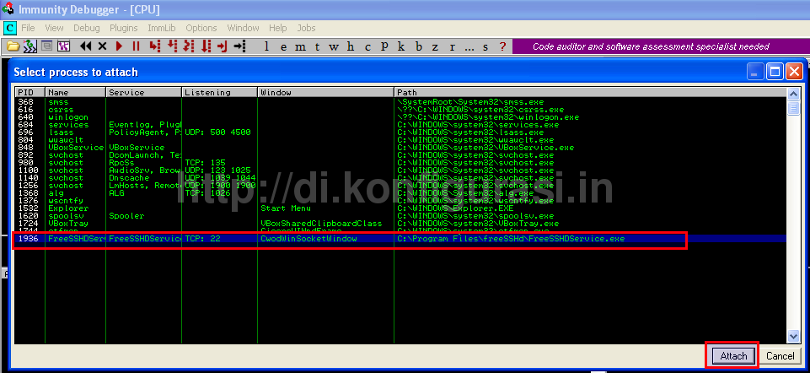The width and height of the screenshot is (810, 373).
Task: Open Patches window with 'P' button
Action: click(384, 46)
